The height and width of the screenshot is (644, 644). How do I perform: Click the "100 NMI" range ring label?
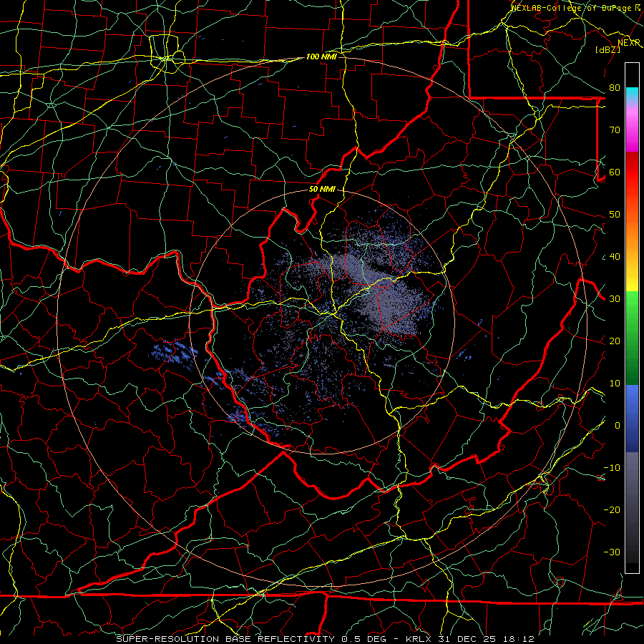[x=321, y=57]
